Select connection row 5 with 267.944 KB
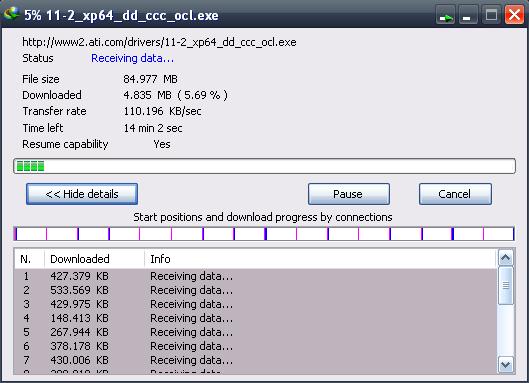Viewport: 529px width, 383px height. (x=255, y=332)
